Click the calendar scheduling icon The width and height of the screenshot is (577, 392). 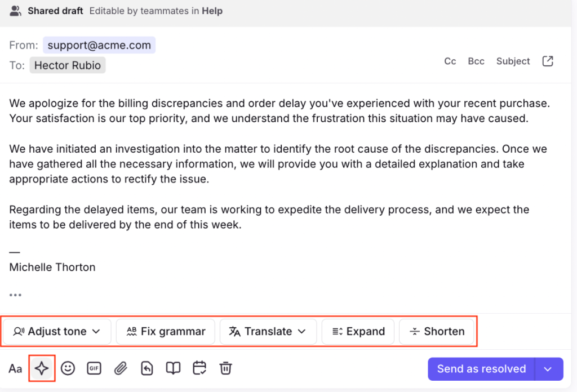199,368
